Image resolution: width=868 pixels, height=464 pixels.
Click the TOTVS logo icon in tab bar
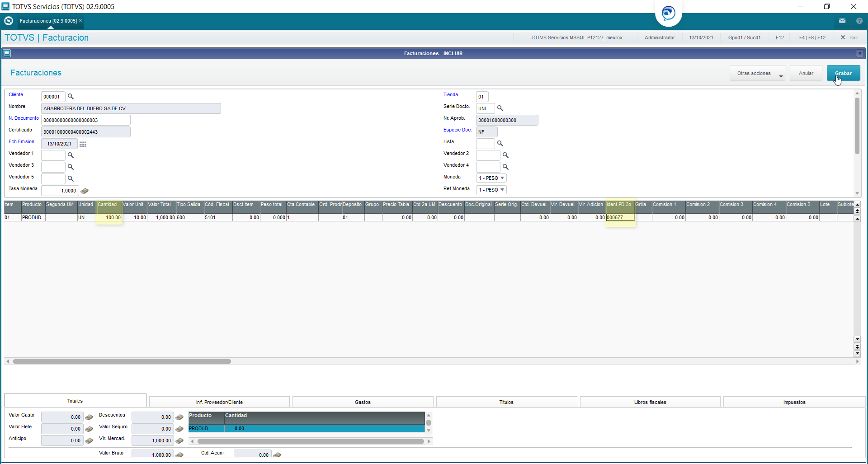9,21
